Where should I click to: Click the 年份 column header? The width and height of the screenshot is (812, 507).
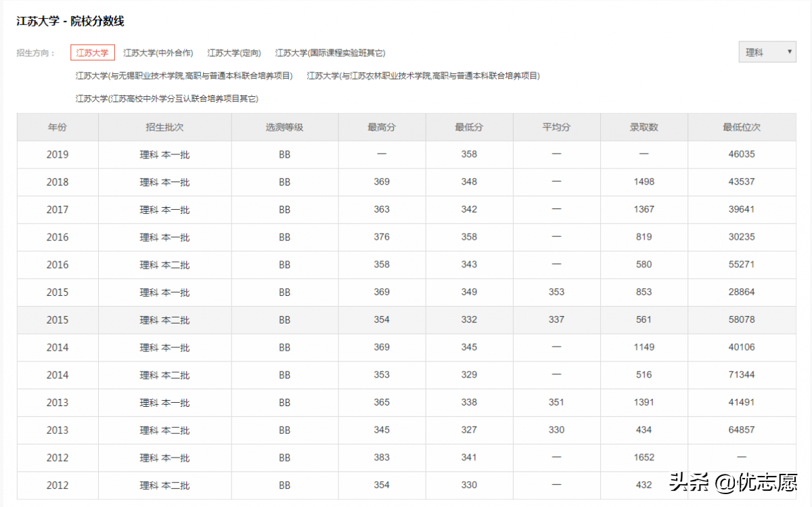point(57,127)
